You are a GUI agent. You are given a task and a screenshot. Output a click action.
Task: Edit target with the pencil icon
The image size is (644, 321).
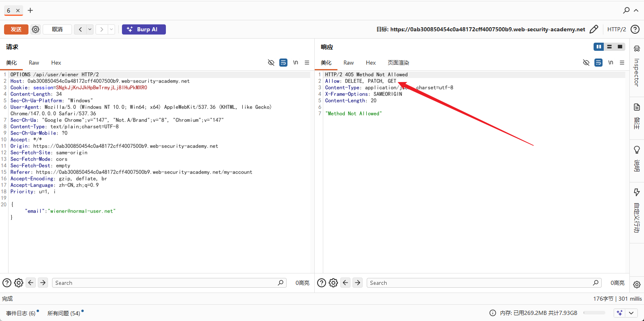pos(594,29)
